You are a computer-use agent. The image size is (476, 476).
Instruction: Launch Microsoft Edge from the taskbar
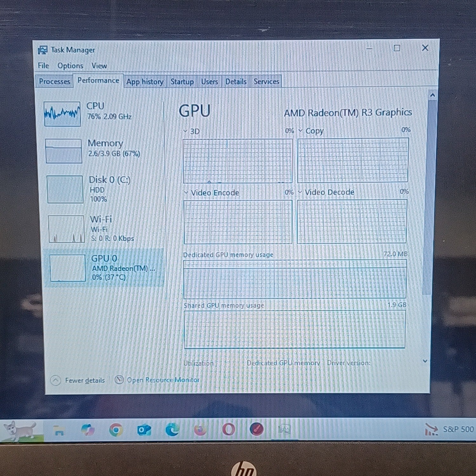[x=172, y=430]
